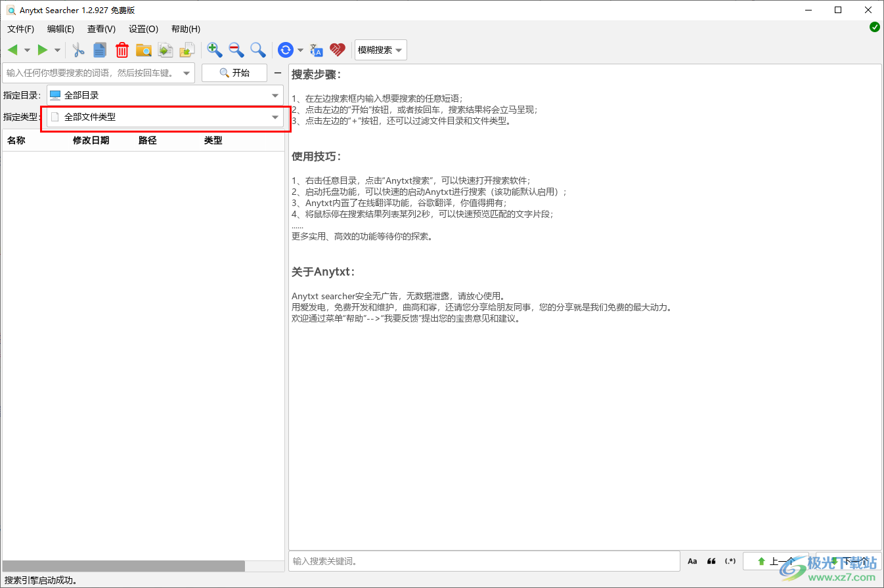Screen dimensions: 884x588
Task: Click the green forward arrow
Action: tap(43, 50)
